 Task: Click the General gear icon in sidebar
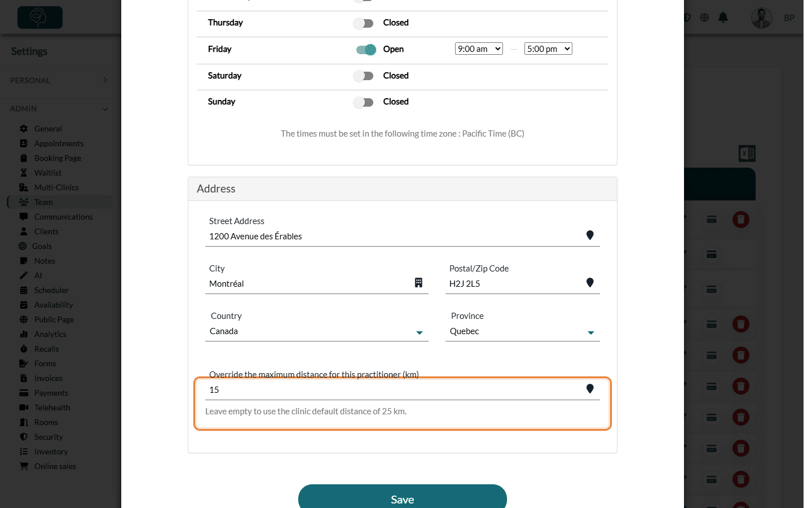click(24, 129)
